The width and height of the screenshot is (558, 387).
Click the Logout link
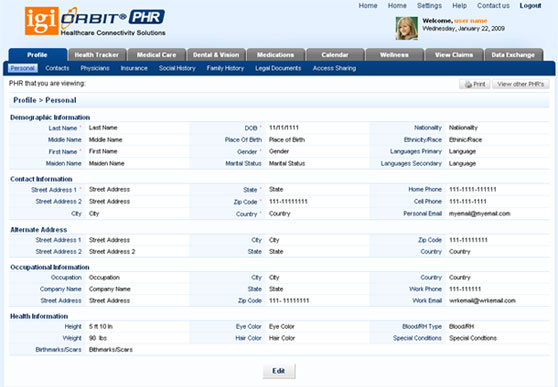pos(530,6)
